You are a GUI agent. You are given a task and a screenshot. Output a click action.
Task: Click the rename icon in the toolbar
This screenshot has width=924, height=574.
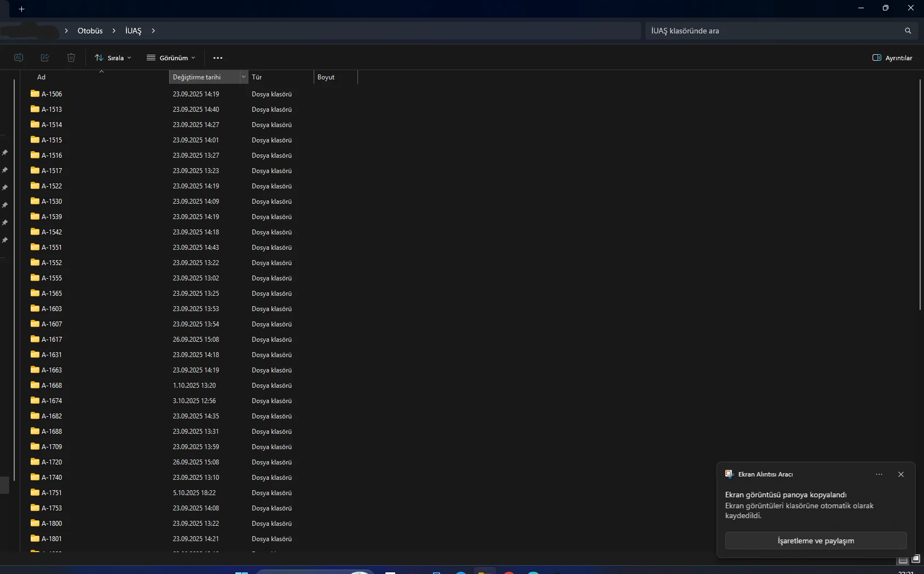tap(18, 58)
